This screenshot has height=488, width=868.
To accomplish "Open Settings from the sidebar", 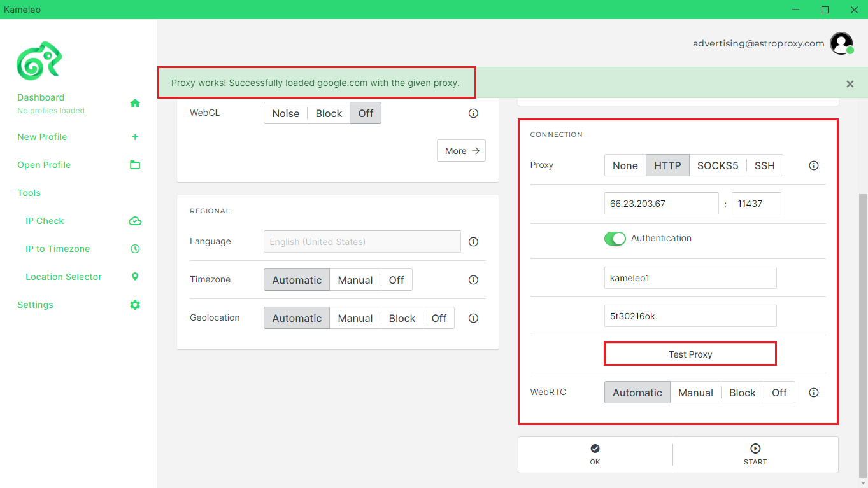I will (x=35, y=305).
